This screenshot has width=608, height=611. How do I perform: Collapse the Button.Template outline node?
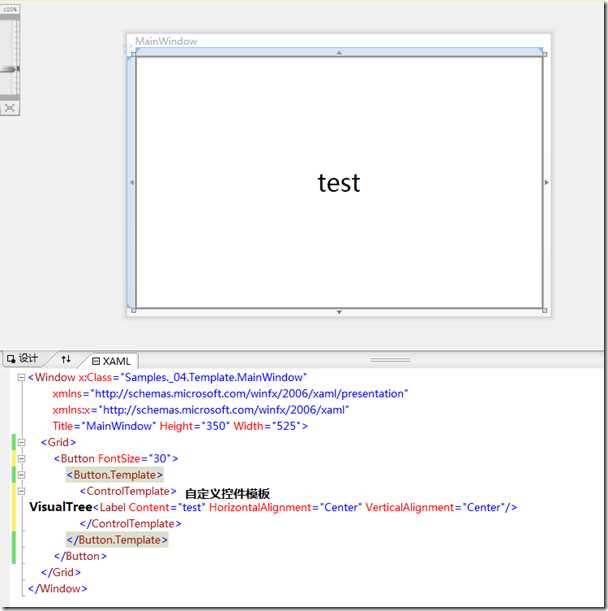point(21,475)
